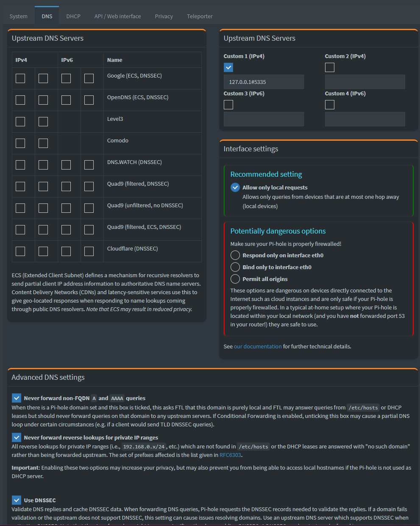Check Quad9 (filtered, DNSSEC) primary IPv4 box
The width and height of the screenshot is (420, 526).
[x=20, y=186]
